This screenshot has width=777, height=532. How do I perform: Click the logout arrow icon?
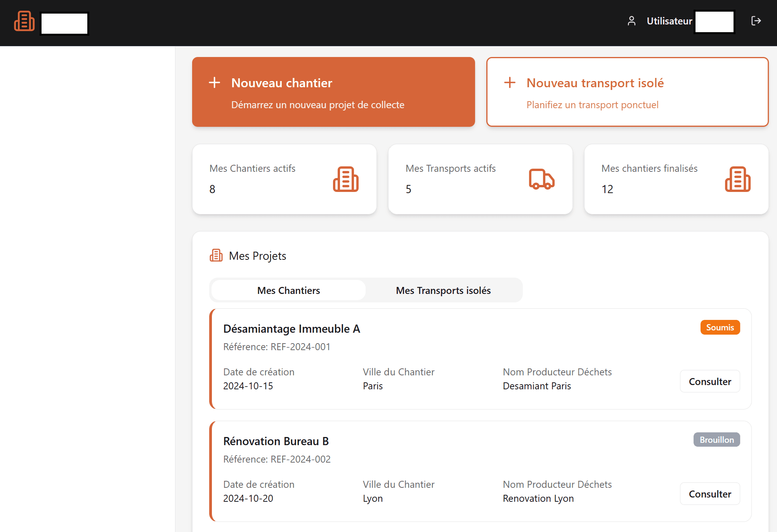756,21
